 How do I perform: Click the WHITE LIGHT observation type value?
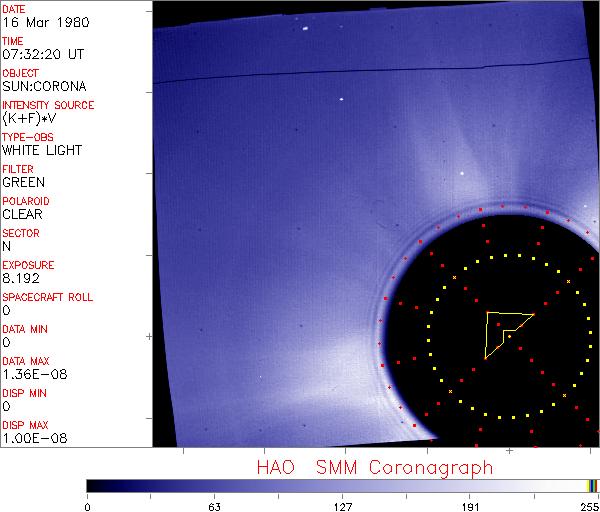42,151
